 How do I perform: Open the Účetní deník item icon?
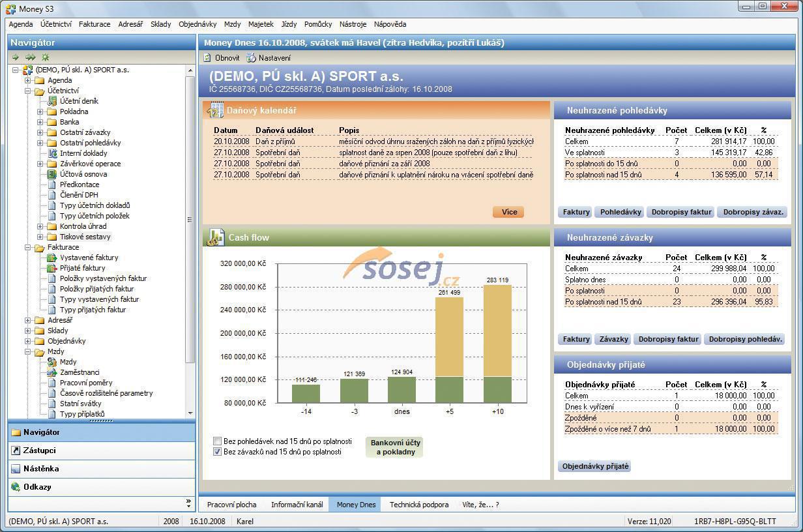[x=52, y=101]
